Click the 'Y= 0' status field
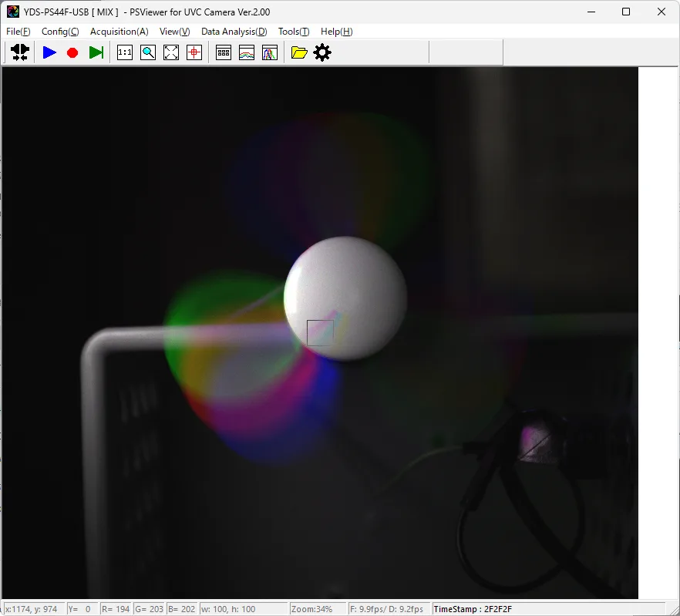 click(82, 609)
